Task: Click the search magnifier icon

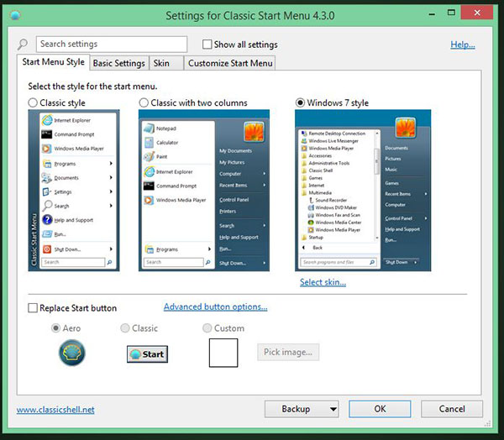Action: pyautogui.click(x=23, y=44)
